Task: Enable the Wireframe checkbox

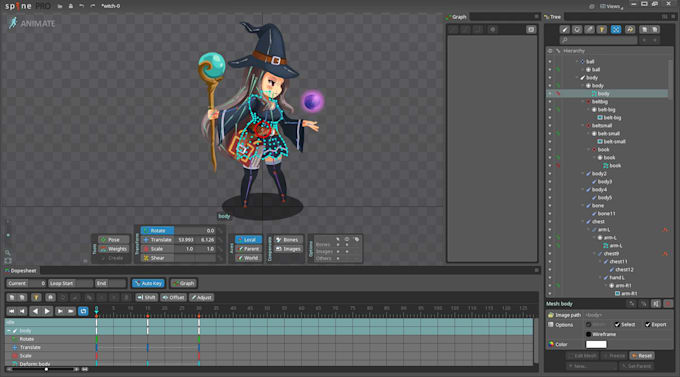Action: tap(588, 334)
